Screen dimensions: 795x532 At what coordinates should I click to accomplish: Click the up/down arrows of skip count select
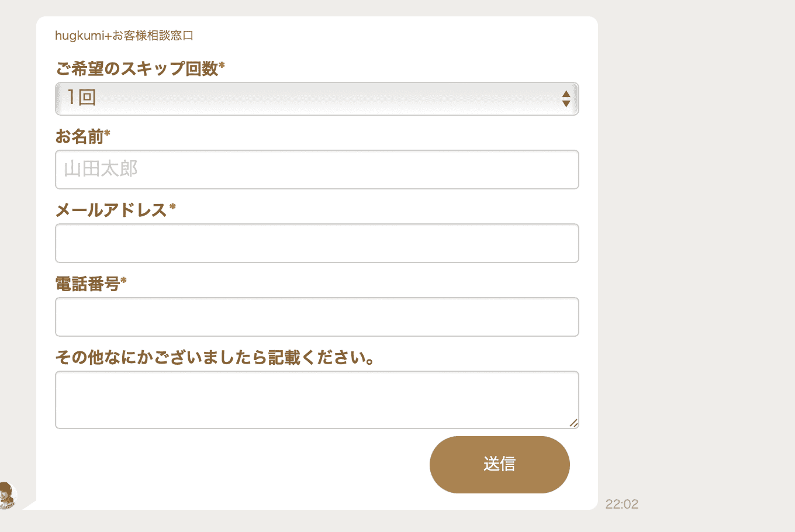coord(566,99)
